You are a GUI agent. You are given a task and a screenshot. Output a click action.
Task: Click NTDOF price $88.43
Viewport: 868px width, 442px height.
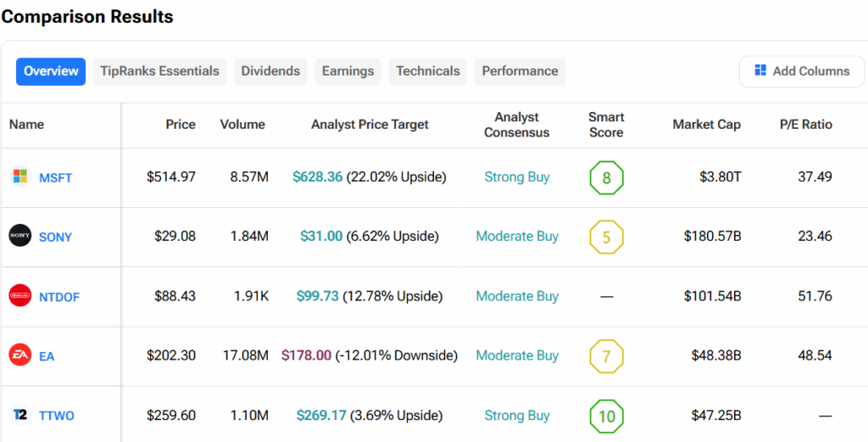click(175, 296)
